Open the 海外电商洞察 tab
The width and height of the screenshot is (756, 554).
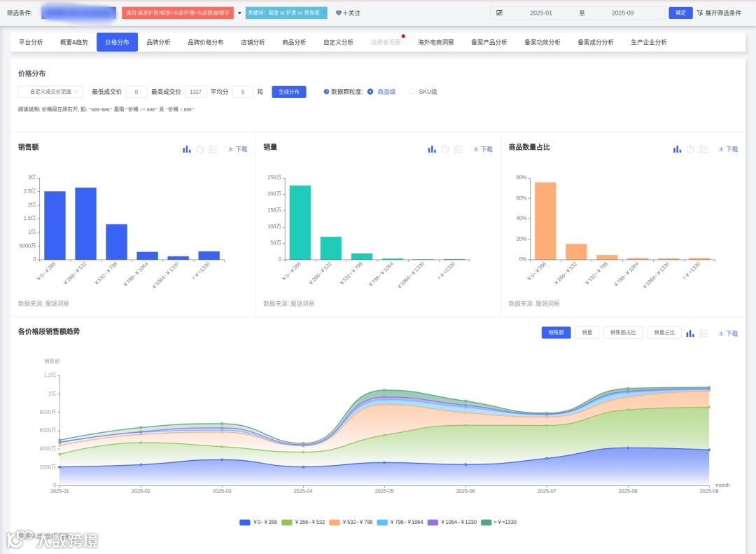coord(436,43)
